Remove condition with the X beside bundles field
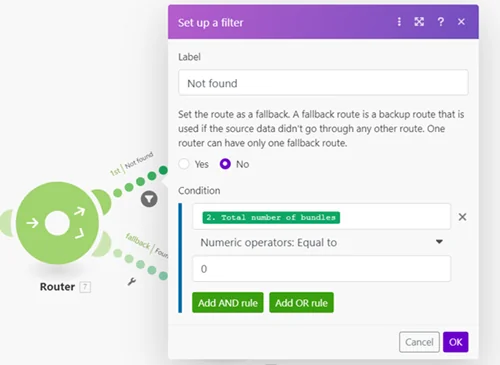Viewport: 500px width, 365px height. pos(462,217)
